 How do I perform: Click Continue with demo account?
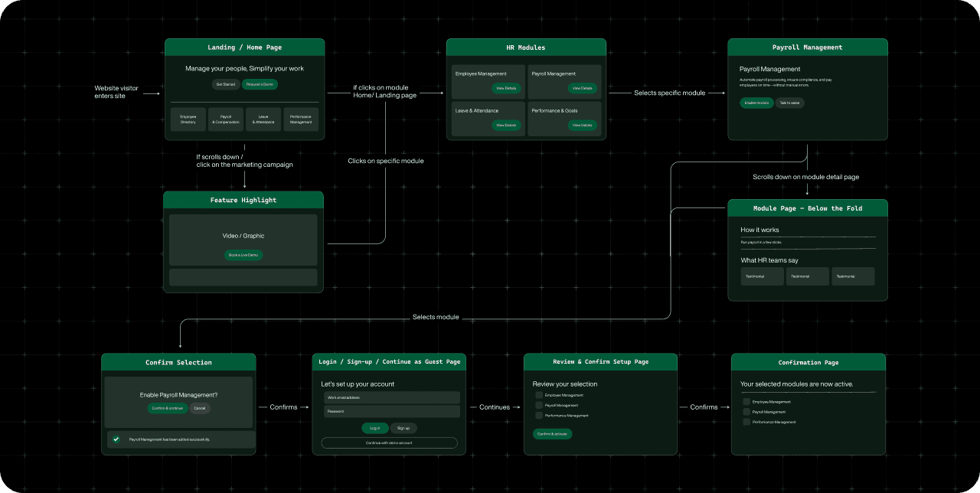[x=389, y=442]
